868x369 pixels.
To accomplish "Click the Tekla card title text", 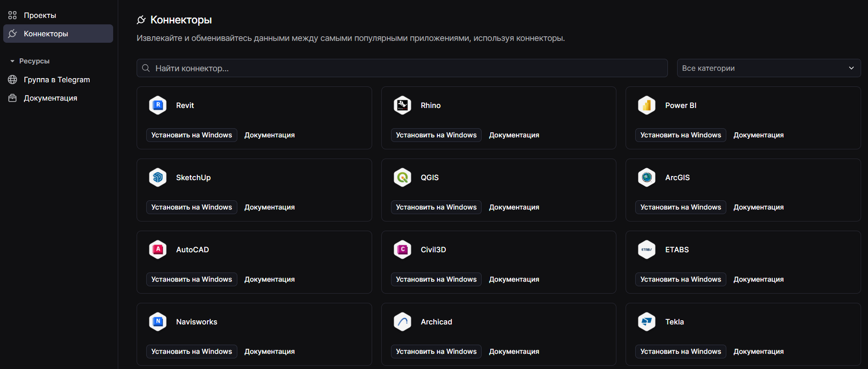I will 674,322.
